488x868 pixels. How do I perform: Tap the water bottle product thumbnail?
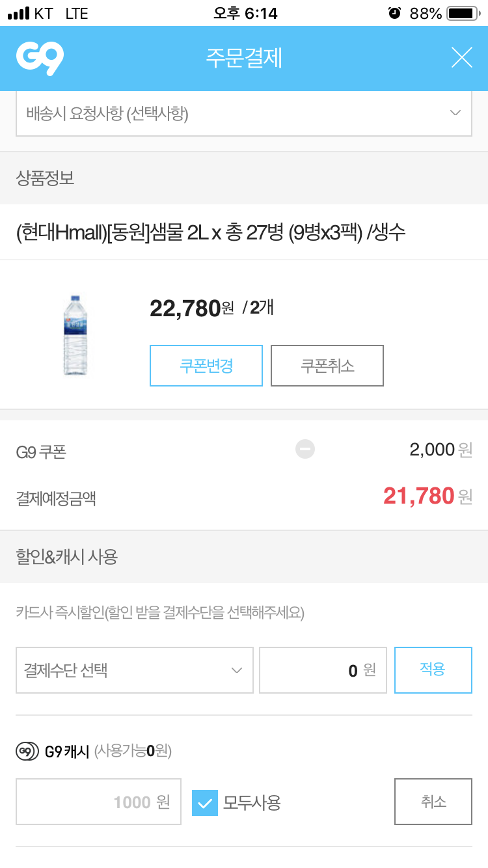pyautogui.click(x=76, y=335)
